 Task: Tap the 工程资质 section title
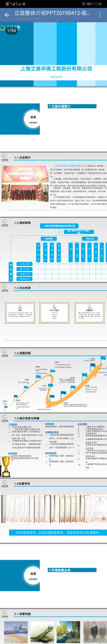[12, 425]
